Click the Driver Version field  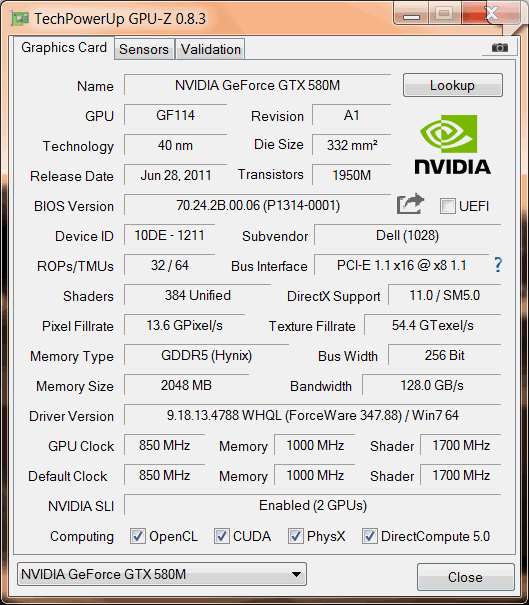point(313,416)
